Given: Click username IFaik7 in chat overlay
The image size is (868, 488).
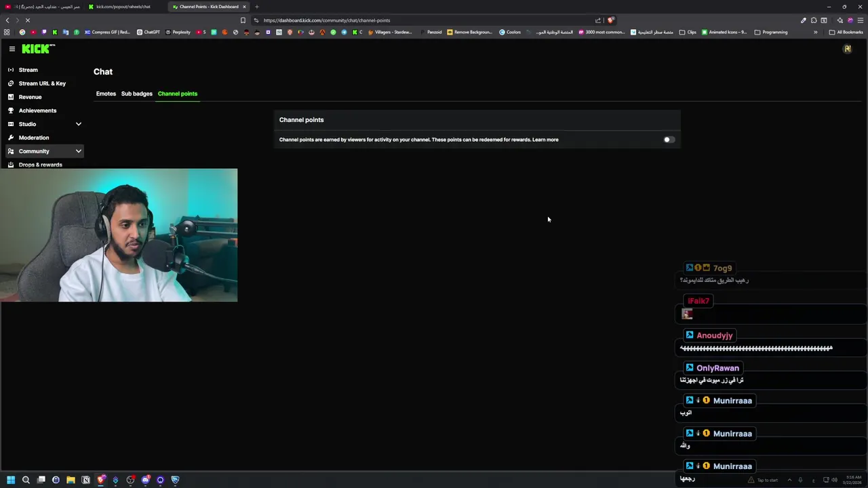Looking at the screenshot, I should pyautogui.click(x=698, y=301).
